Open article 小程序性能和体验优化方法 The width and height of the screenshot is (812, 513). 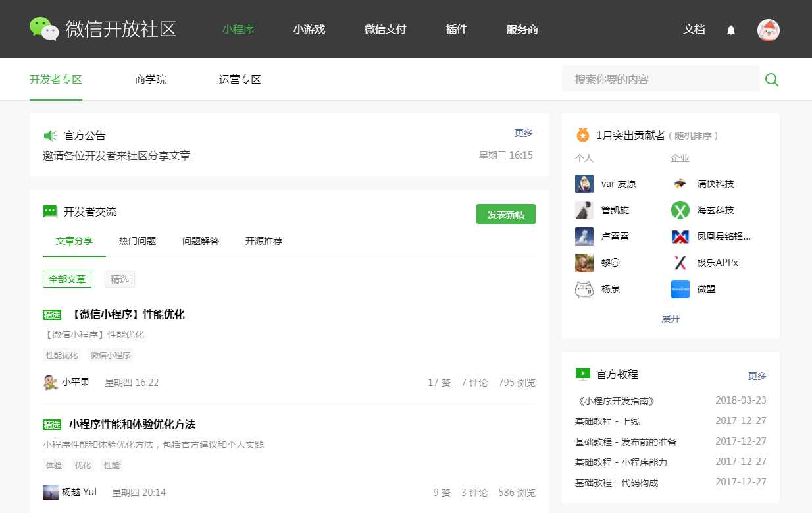pyautogui.click(x=132, y=424)
